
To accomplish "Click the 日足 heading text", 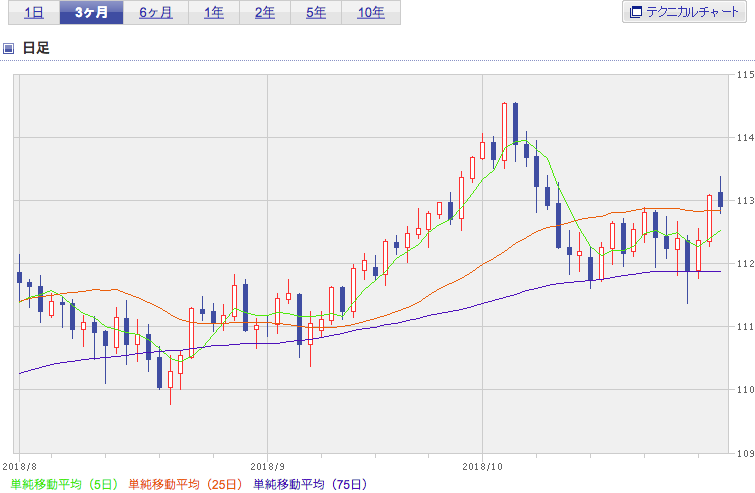I will pyautogui.click(x=36, y=48).
